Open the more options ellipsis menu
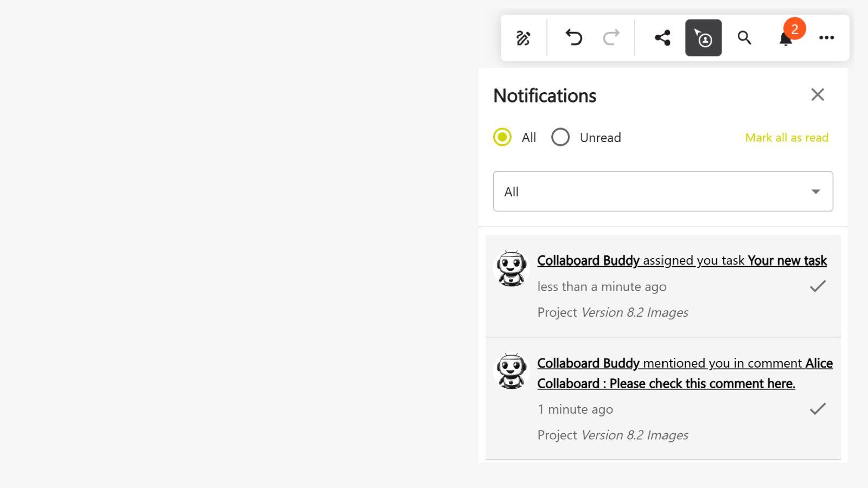 [826, 37]
